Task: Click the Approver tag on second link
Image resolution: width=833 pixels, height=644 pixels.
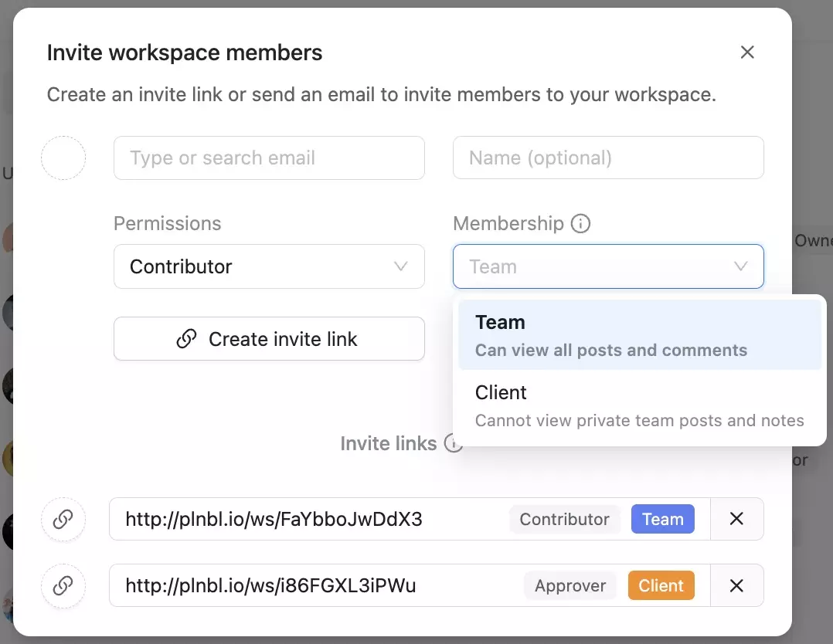Action: 570,585
